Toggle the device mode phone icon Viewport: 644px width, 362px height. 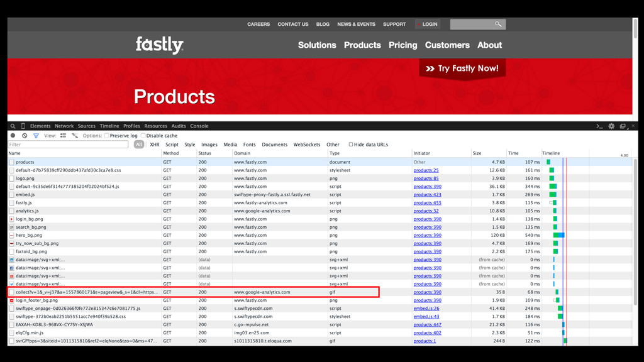(x=23, y=126)
